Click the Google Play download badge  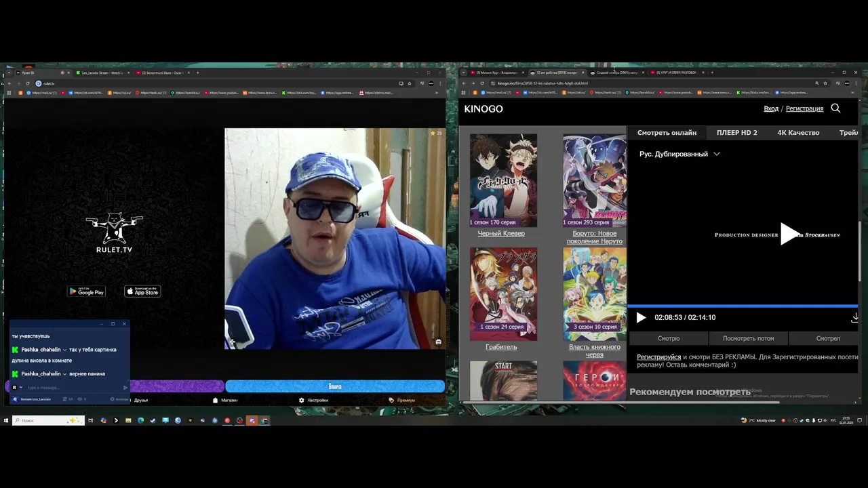(x=87, y=291)
